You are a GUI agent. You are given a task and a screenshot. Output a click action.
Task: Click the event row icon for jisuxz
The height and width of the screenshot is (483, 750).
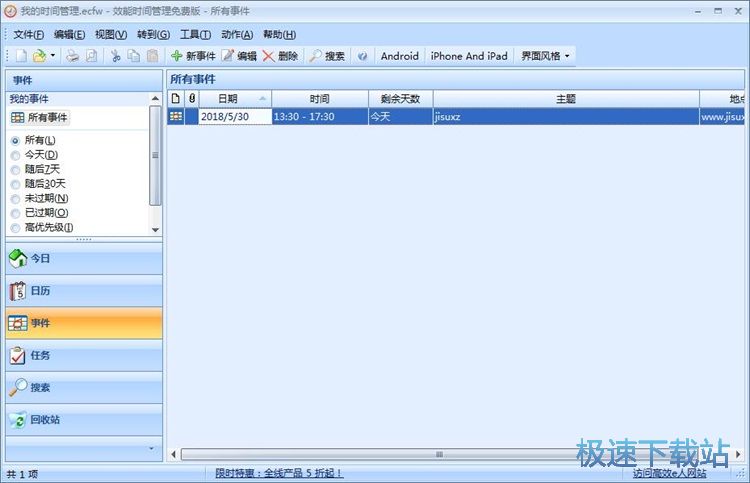pos(176,116)
